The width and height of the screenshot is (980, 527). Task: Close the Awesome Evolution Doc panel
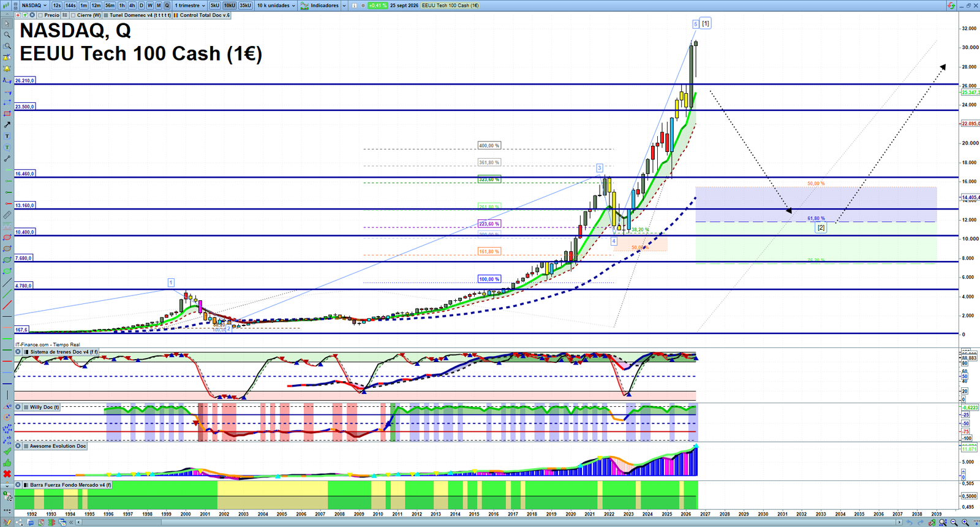[18, 446]
